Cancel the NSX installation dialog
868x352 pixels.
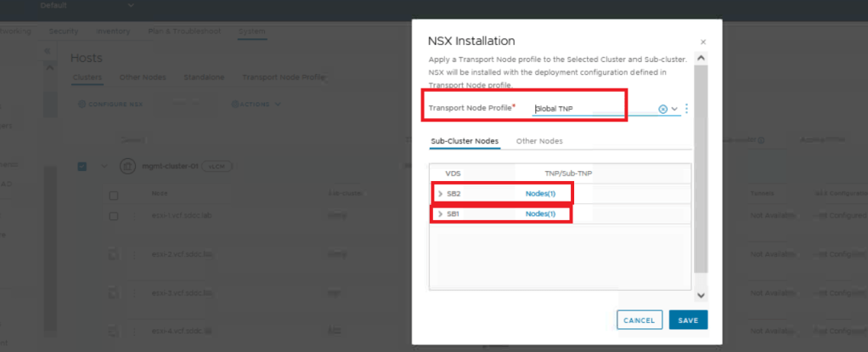[639, 321]
